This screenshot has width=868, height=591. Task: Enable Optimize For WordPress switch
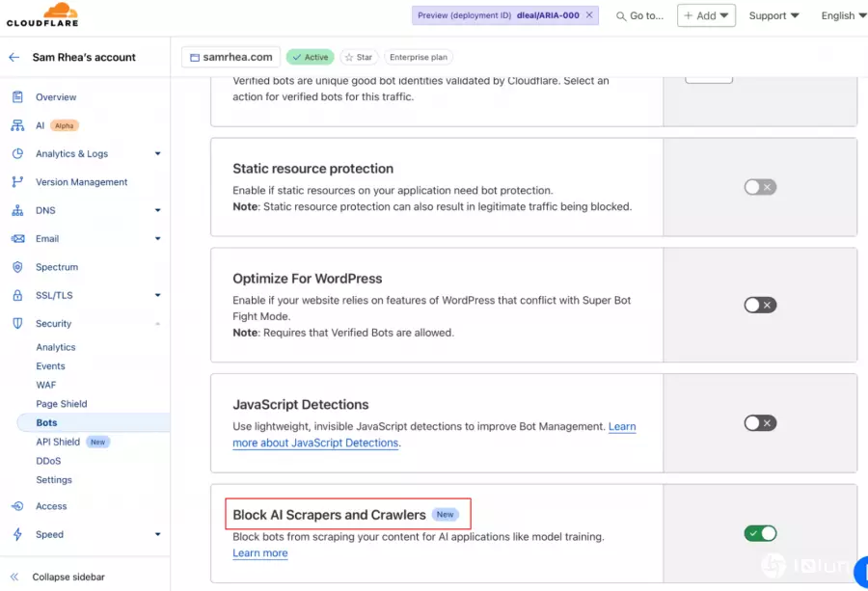pyautogui.click(x=760, y=305)
